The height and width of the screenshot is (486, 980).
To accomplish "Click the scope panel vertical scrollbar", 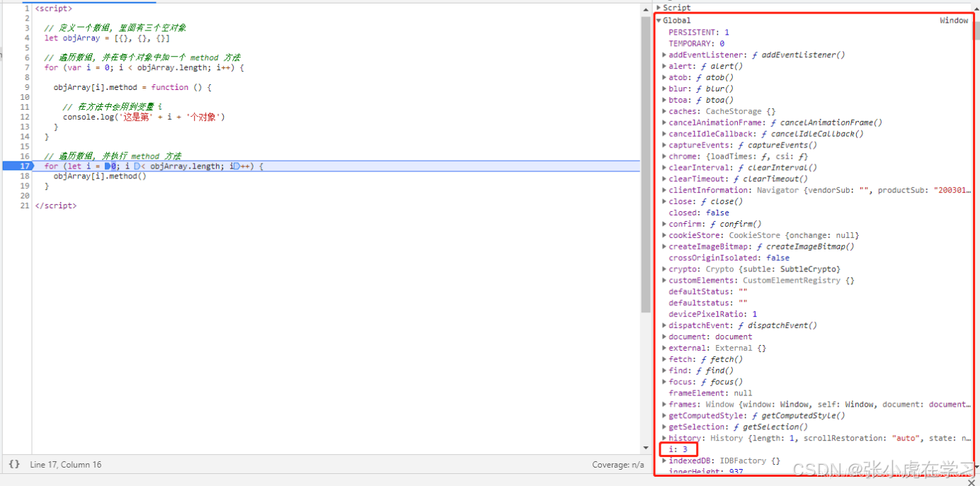I will point(976,32).
